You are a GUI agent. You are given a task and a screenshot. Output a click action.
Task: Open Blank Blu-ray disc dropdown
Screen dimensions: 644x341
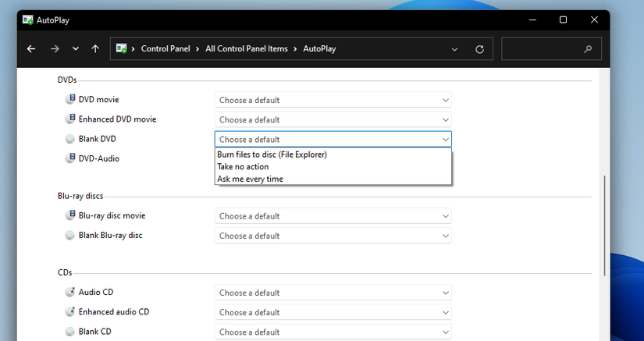pos(333,236)
